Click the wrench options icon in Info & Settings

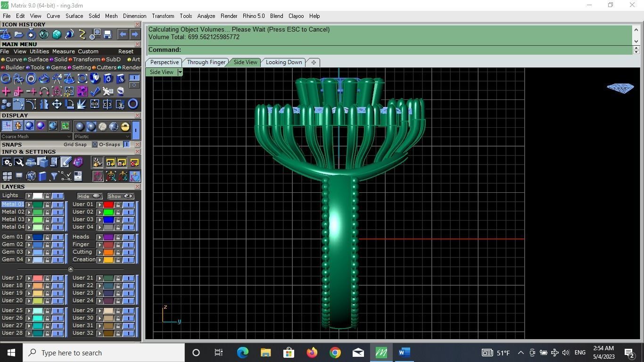pyautogui.click(x=19, y=162)
